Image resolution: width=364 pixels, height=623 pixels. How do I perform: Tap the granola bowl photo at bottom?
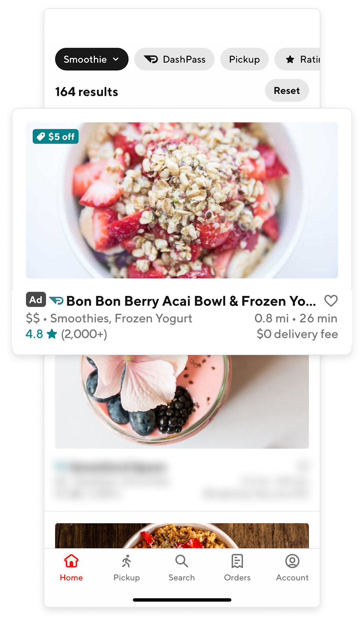pos(182,536)
